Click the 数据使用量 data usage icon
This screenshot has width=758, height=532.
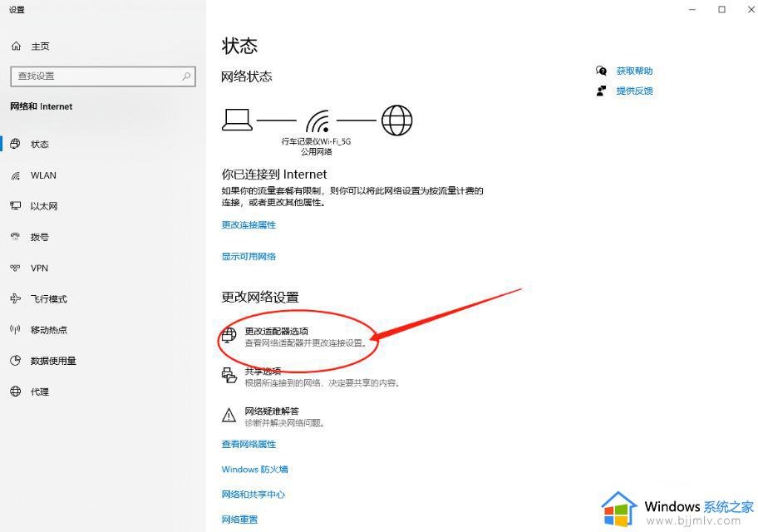pos(15,361)
